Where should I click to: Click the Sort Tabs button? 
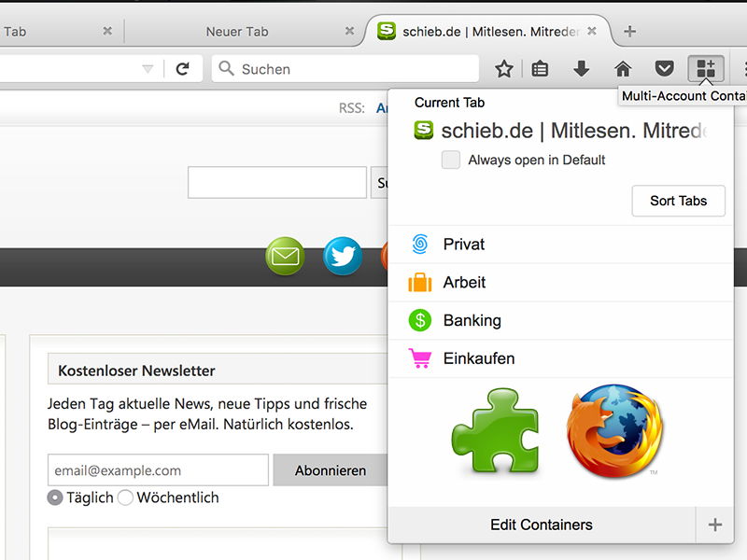click(x=679, y=201)
